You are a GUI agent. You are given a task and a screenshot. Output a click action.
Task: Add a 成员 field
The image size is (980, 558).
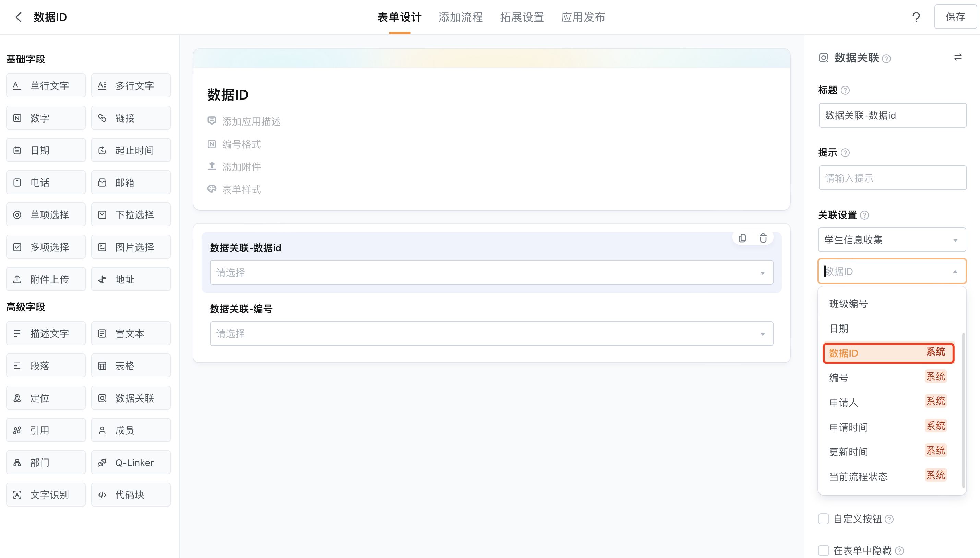pos(131,430)
